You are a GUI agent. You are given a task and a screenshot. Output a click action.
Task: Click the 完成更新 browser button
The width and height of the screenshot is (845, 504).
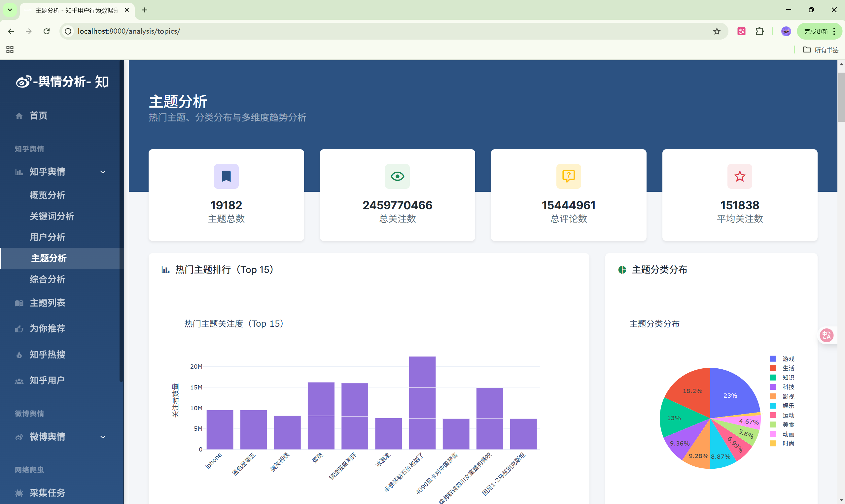point(816,31)
